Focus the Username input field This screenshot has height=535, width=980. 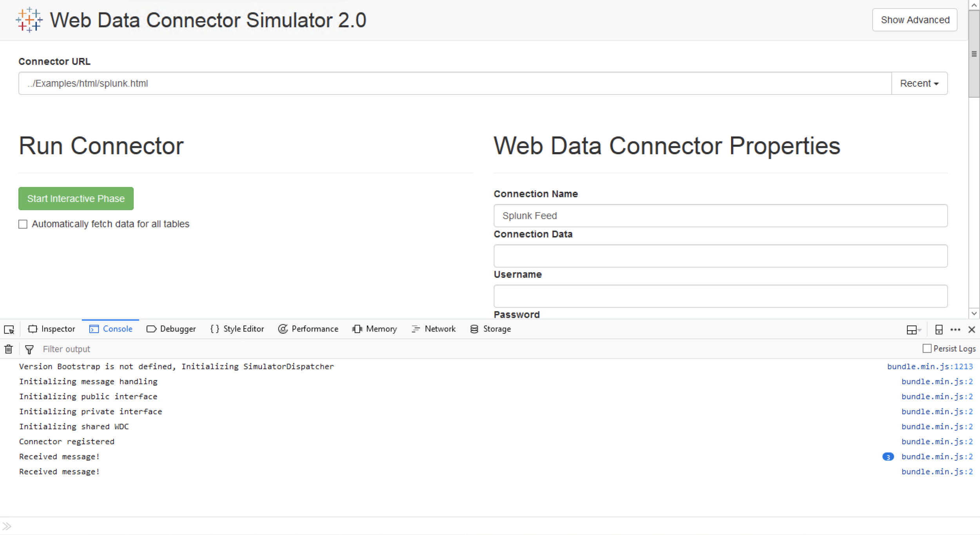pos(720,296)
